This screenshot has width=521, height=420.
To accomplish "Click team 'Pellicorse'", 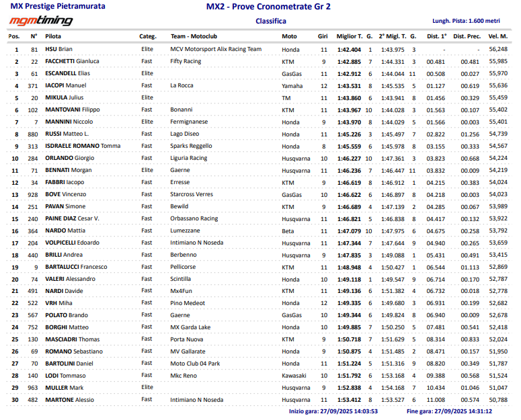I will click(x=183, y=267).
